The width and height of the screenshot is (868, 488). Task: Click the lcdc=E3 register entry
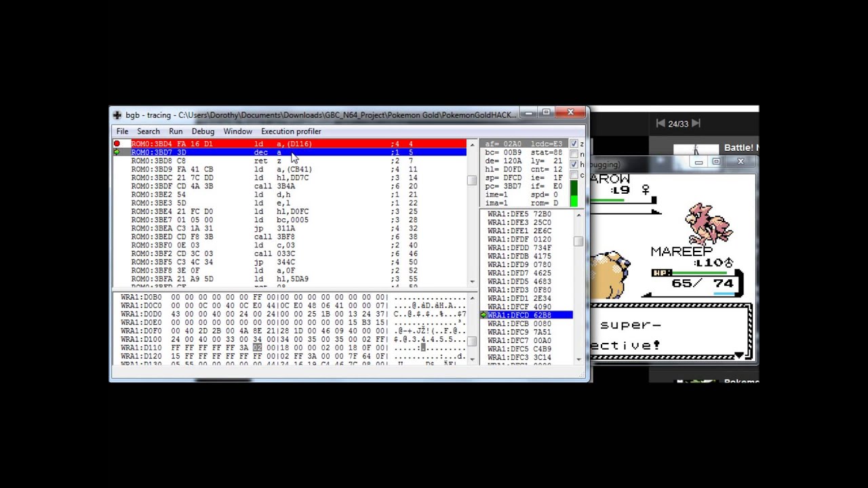547,144
